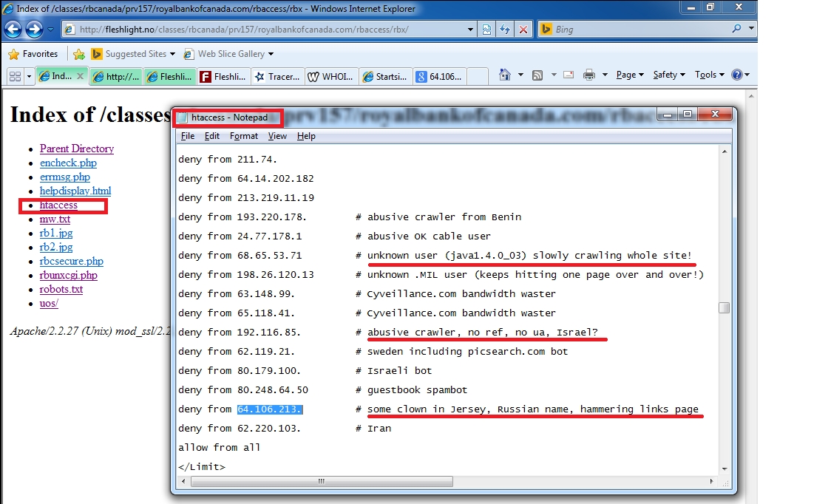Open Notepad's View menu
The image size is (828, 504).
277,136
